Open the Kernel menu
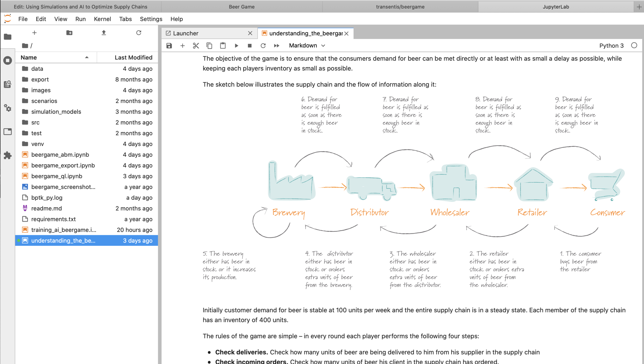 point(102,19)
